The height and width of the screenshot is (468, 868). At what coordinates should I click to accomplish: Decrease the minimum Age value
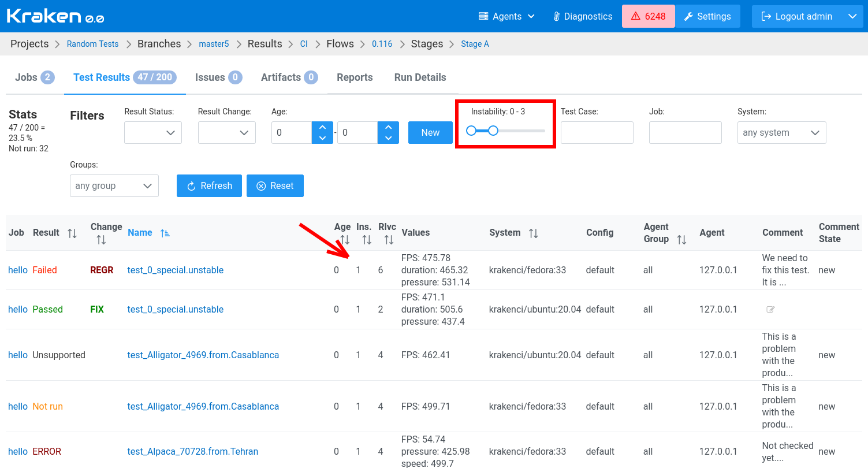322,138
